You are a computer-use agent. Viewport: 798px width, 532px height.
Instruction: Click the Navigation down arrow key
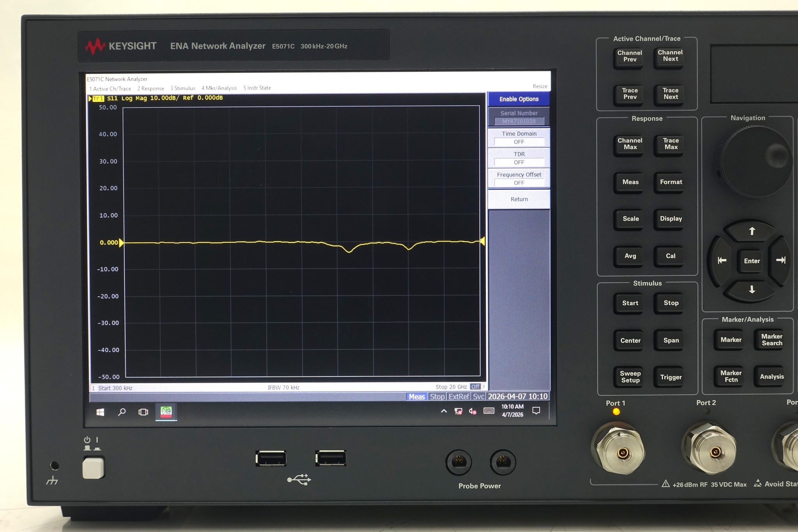click(752, 290)
